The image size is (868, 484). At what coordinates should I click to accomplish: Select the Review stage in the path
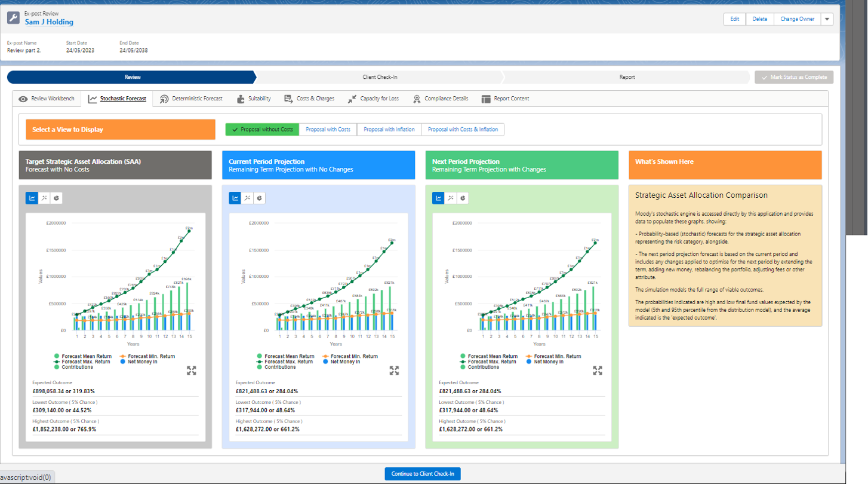133,77
